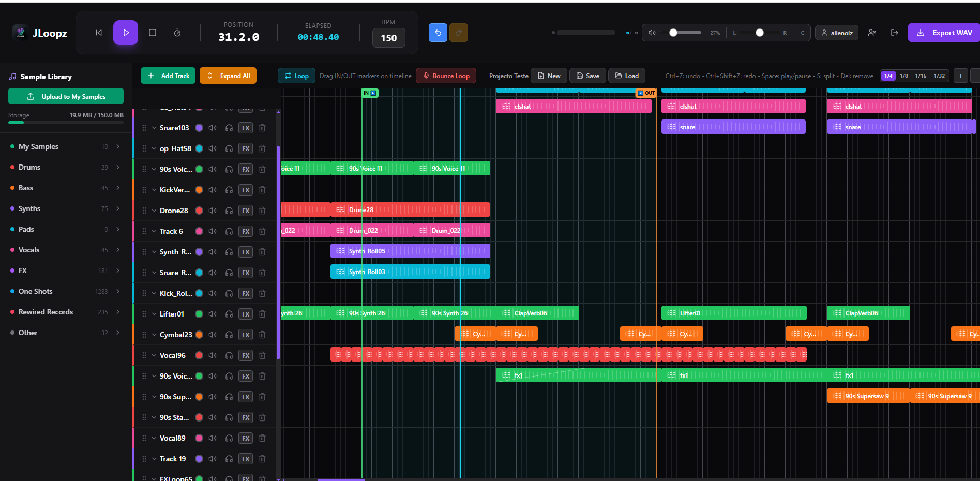Click the add-user invite icon

[x=872, y=33]
